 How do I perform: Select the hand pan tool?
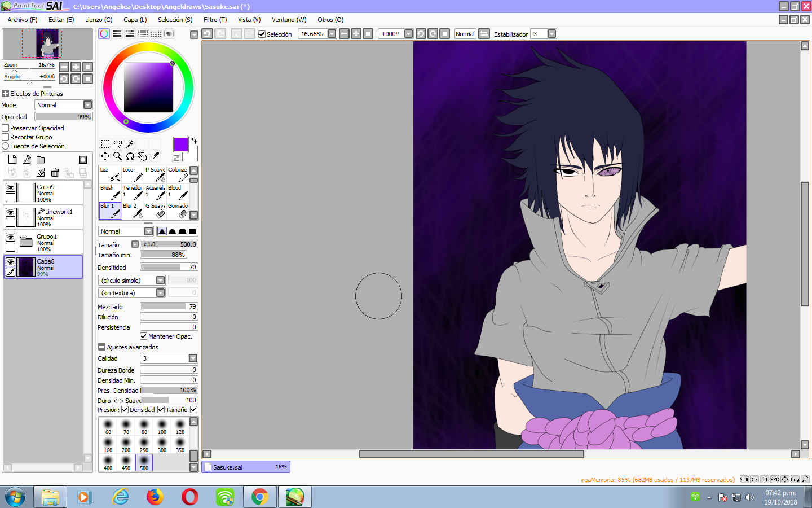pyautogui.click(x=143, y=156)
